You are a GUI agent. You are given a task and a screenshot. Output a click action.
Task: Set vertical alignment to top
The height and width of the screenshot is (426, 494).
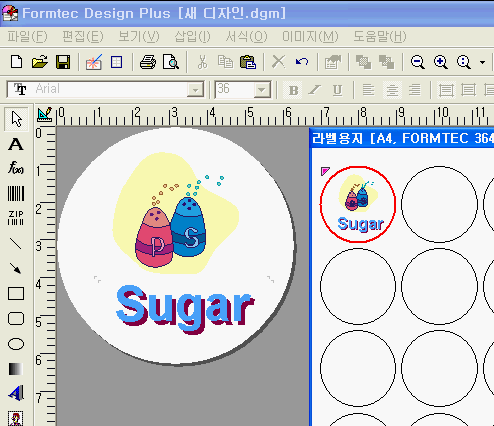[446, 90]
